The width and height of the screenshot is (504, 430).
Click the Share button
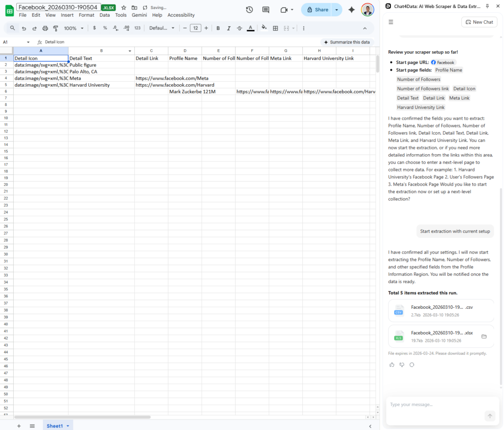pos(317,10)
